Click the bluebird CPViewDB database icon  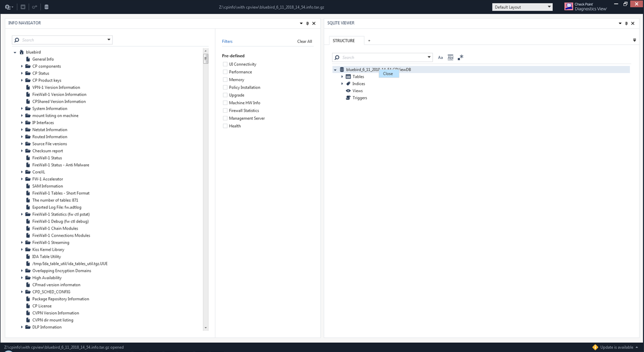pyautogui.click(x=342, y=69)
